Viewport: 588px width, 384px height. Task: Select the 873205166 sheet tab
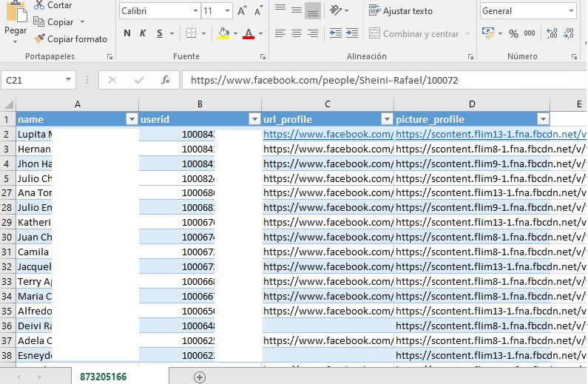[x=104, y=377]
